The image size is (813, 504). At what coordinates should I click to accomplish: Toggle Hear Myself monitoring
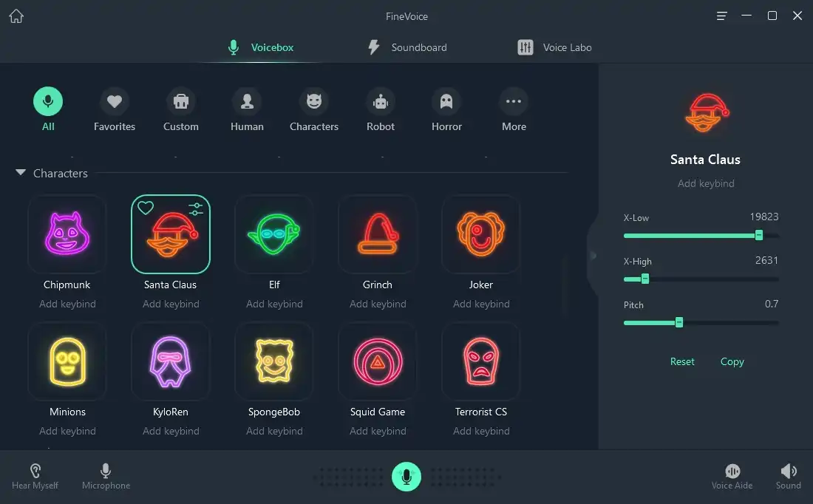[x=35, y=477]
